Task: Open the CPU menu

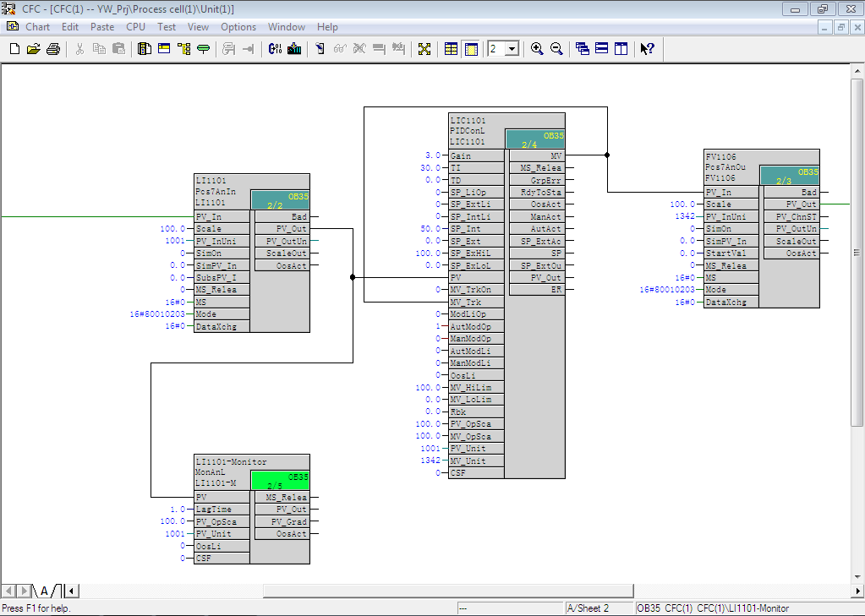Action: [x=135, y=27]
